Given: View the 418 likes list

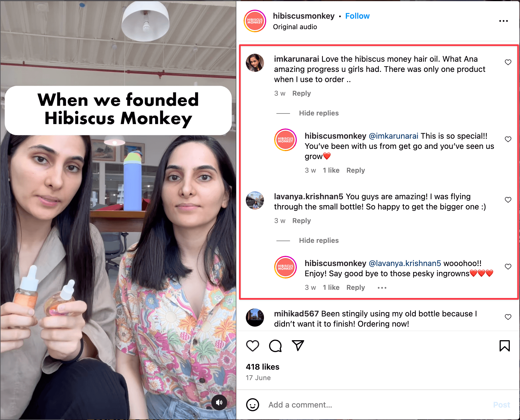Looking at the screenshot, I should pyautogui.click(x=263, y=367).
